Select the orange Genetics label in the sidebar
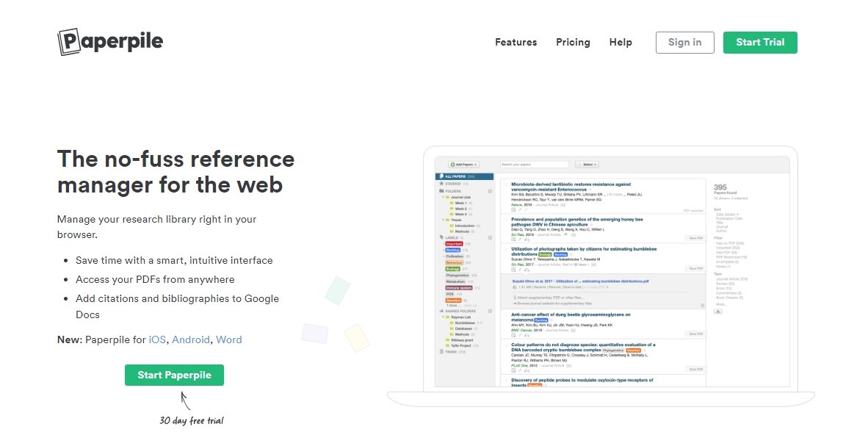Screen dimensions: 868x435 pyautogui.click(x=453, y=301)
